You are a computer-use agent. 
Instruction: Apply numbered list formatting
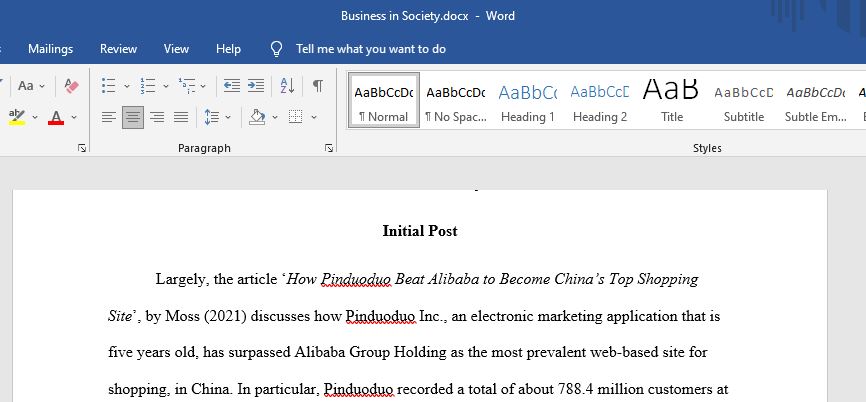(147, 86)
